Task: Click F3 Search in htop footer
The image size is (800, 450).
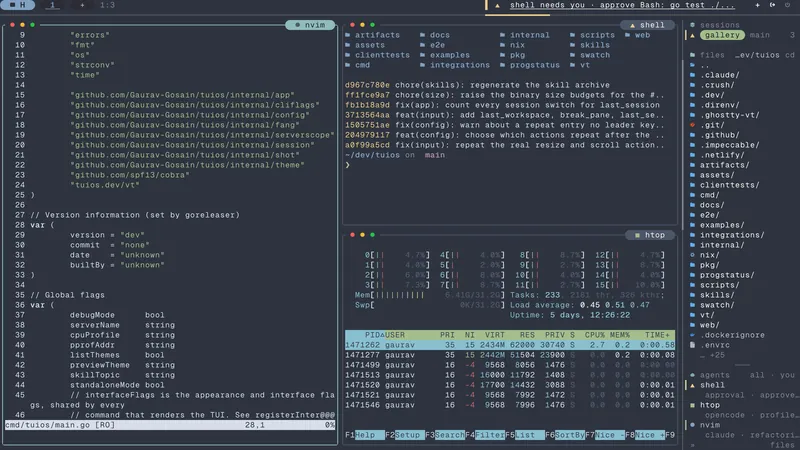Action: click(x=445, y=435)
